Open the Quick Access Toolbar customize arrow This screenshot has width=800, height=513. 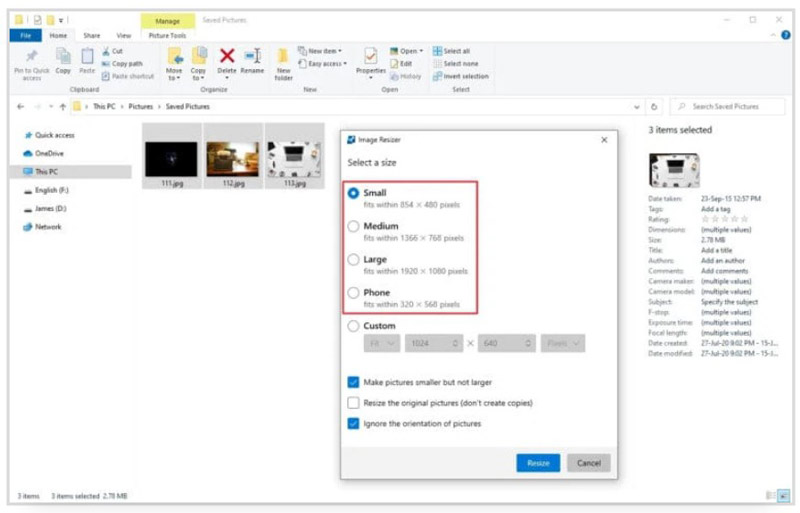click(61, 20)
